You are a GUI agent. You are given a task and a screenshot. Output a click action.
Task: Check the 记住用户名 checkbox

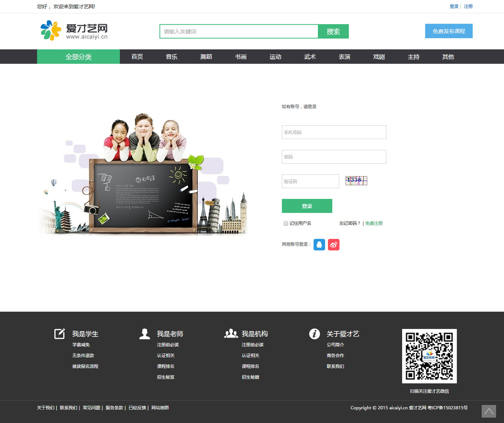click(x=286, y=223)
